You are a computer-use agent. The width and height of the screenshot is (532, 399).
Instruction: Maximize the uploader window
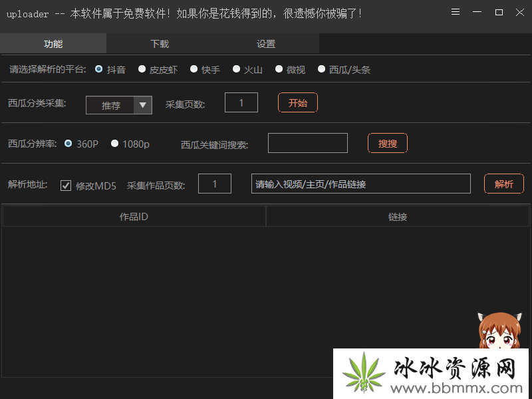click(x=499, y=12)
